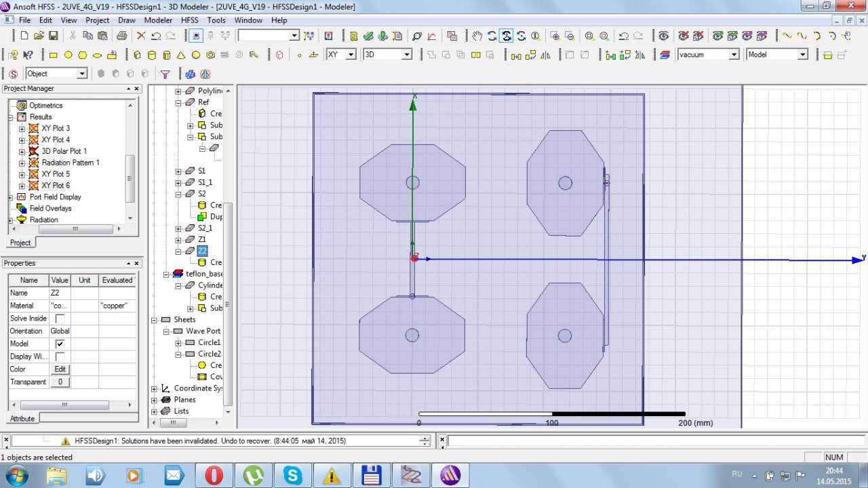This screenshot has width=868, height=488.
Task: Toggle the Display Wireframe checkbox
Action: (x=60, y=357)
